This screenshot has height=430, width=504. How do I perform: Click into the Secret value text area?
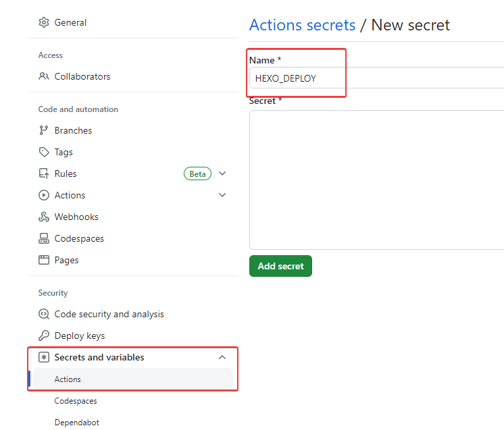pyautogui.click(x=377, y=180)
